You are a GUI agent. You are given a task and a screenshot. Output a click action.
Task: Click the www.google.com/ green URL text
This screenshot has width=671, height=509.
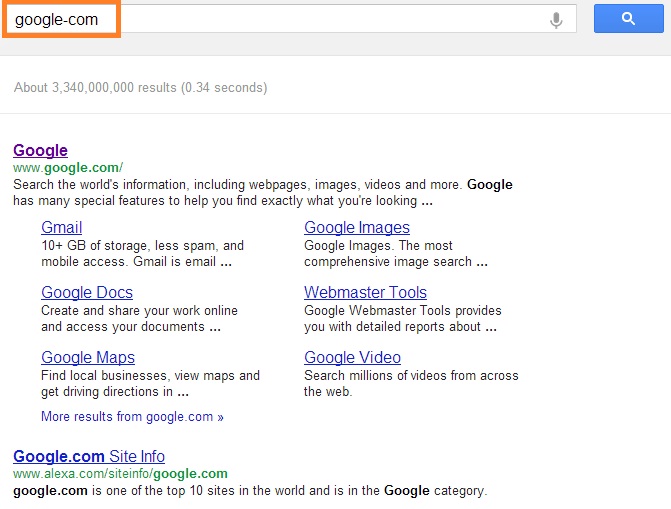pos(68,167)
